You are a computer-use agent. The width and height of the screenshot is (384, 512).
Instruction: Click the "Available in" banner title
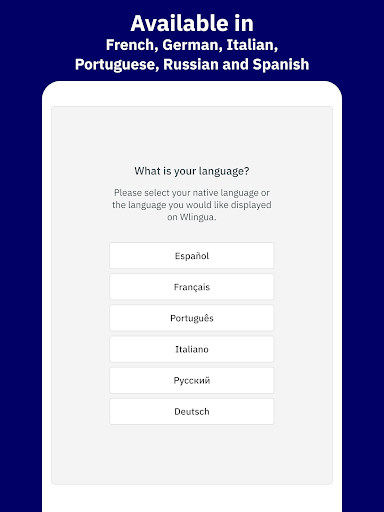(192, 23)
